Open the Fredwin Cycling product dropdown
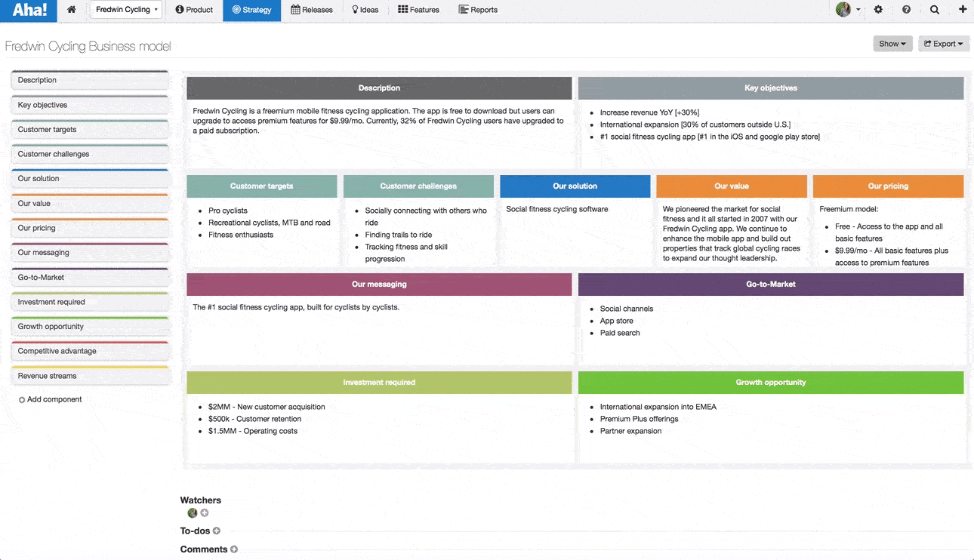Screen dimensions: 974x560 [x=127, y=10]
